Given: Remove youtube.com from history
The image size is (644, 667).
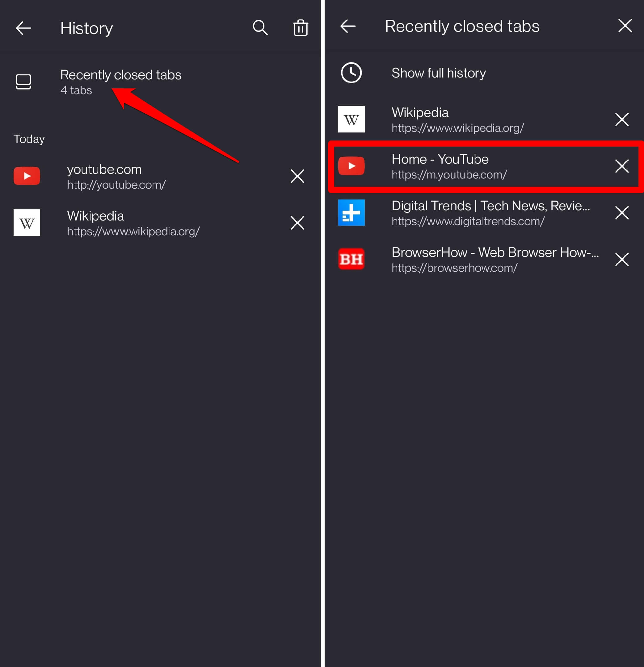Looking at the screenshot, I should pos(297,176).
